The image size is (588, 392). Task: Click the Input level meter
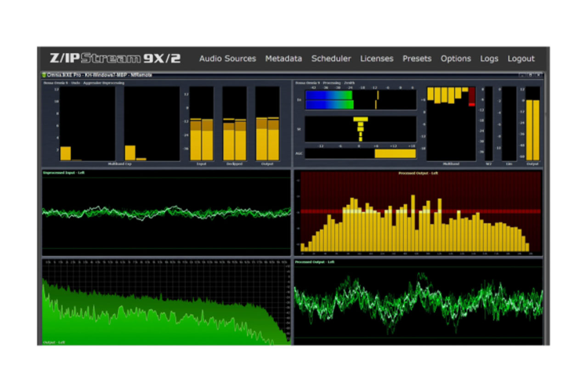pyautogui.click(x=202, y=124)
